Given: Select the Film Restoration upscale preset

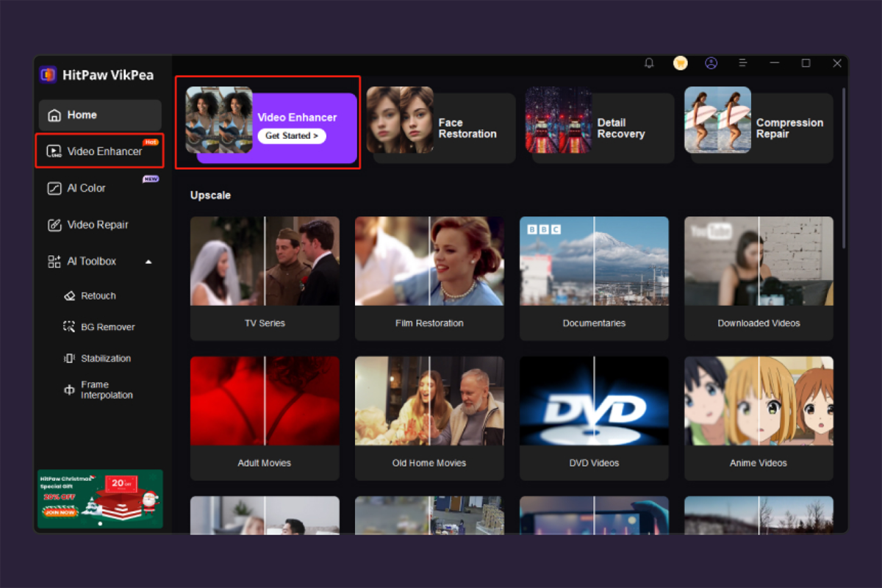Looking at the screenshot, I should coord(429,279).
